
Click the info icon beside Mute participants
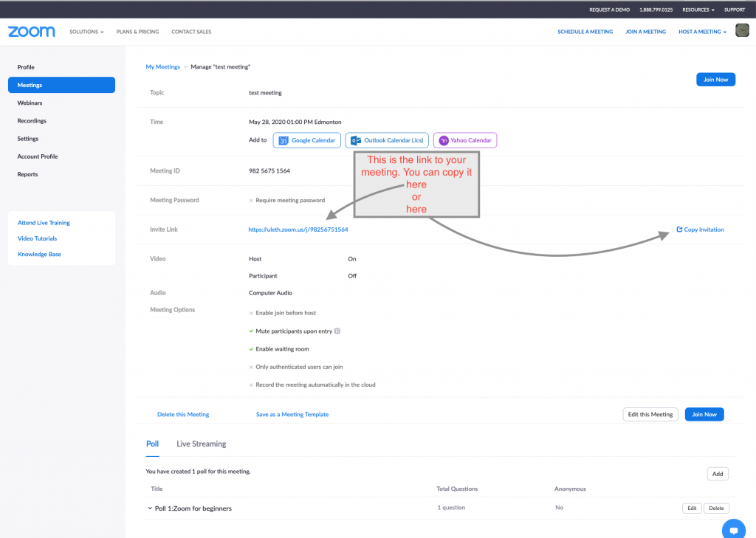[337, 331]
